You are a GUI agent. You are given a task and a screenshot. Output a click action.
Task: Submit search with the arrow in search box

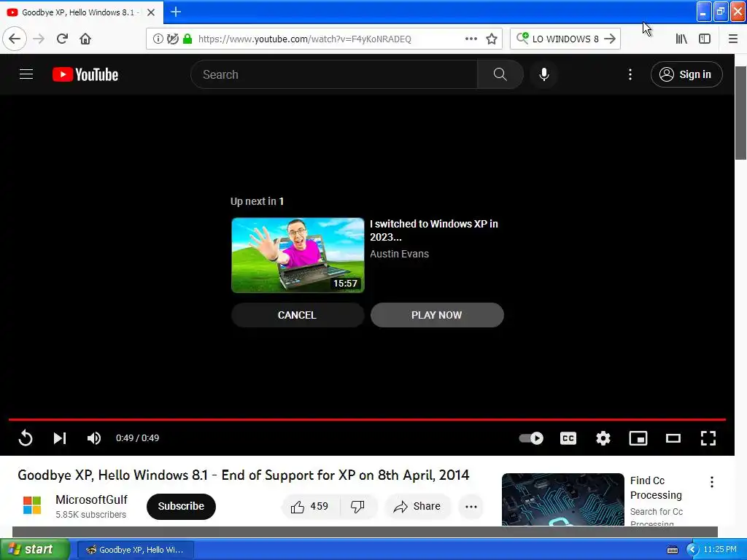tap(610, 39)
